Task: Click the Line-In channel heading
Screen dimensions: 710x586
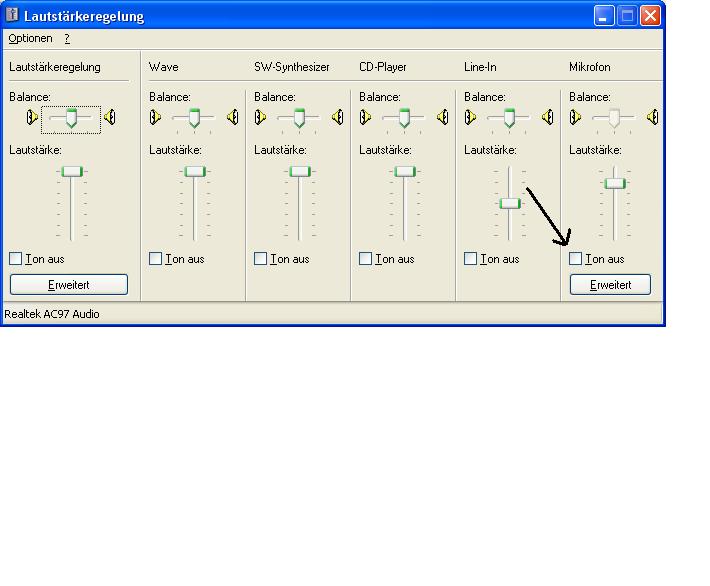Action: 480,67
